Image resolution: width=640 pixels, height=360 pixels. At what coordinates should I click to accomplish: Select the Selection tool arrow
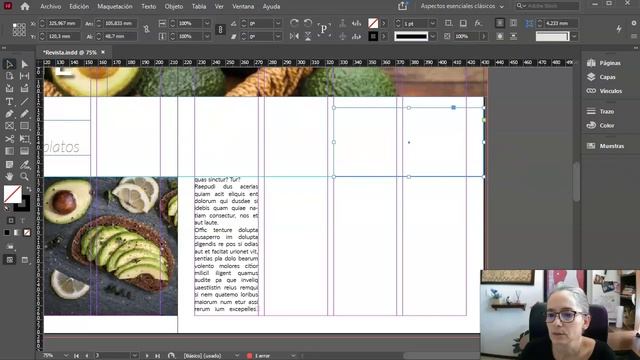click(9, 64)
